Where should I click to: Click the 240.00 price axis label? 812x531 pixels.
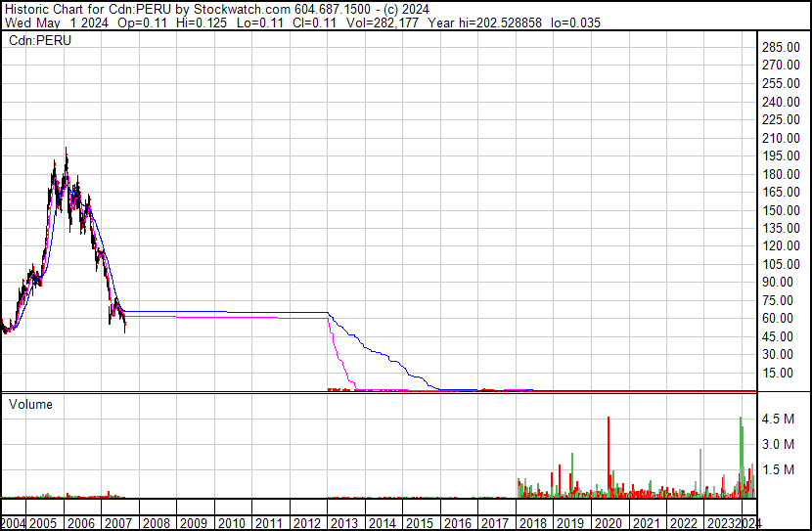coord(781,102)
